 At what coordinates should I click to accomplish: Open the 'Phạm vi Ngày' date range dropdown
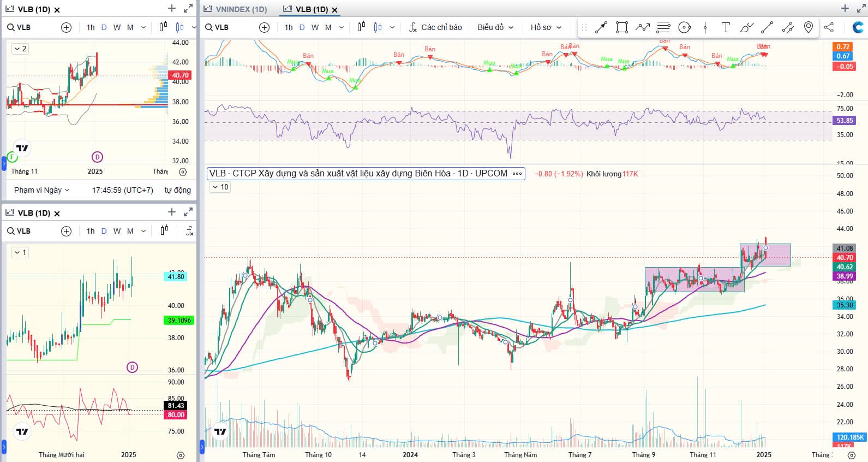41,190
